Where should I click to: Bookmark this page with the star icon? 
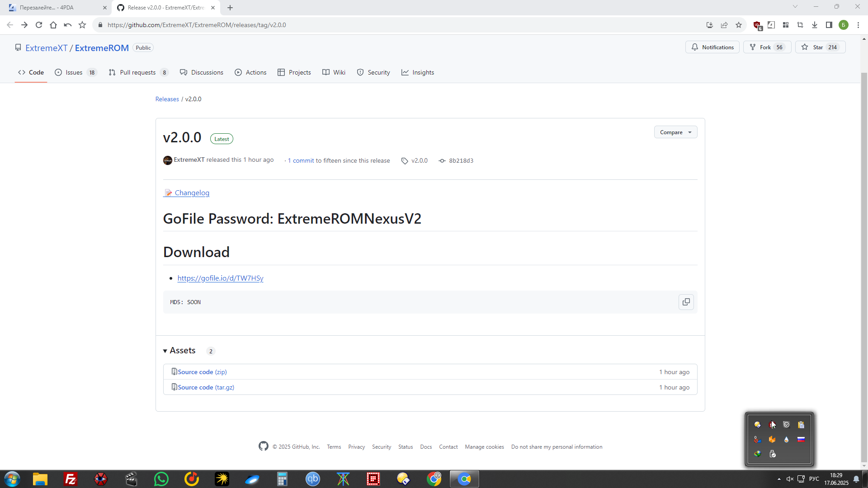[x=739, y=25]
